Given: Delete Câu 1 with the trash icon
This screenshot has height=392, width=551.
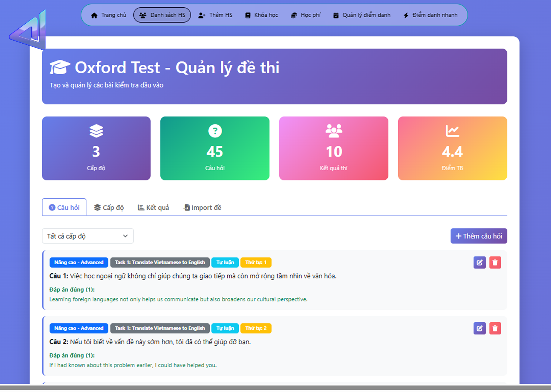Looking at the screenshot, I should point(495,263).
